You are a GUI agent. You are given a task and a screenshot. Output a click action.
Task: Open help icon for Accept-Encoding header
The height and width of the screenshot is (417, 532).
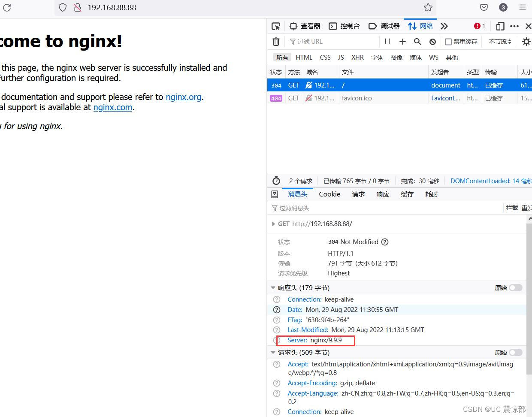point(277,383)
